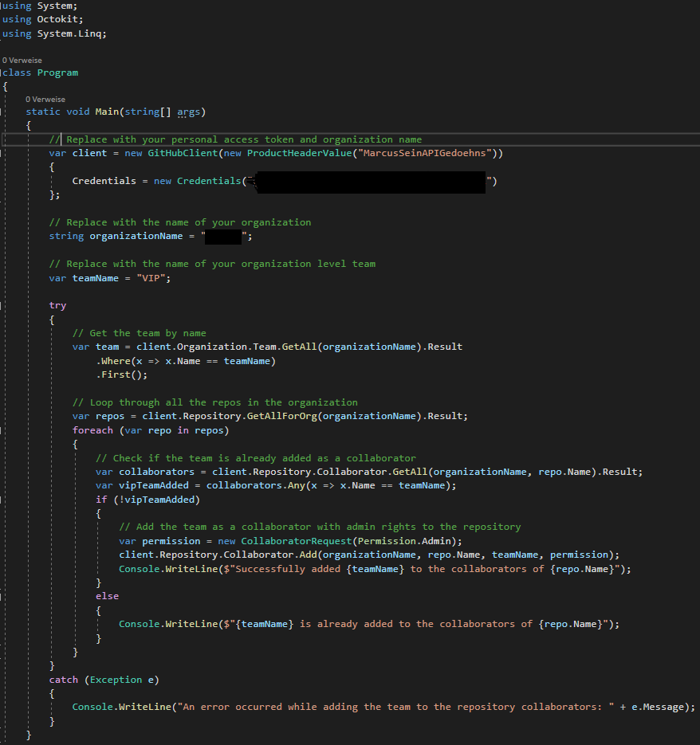Open "0 Verweise" CodeLens above class Program
The height and width of the screenshot is (745, 700).
coord(22,61)
